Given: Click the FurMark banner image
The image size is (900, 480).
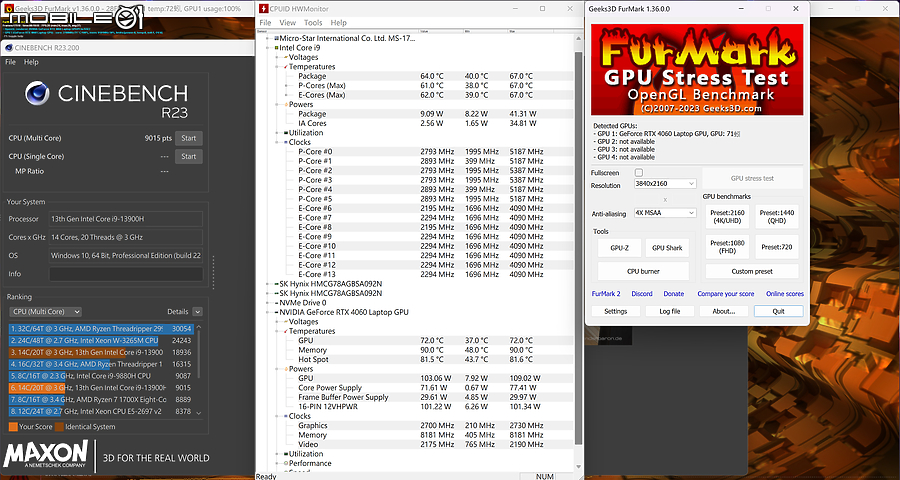Looking at the screenshot, I should pyautogui.click(x=697, y=69).
